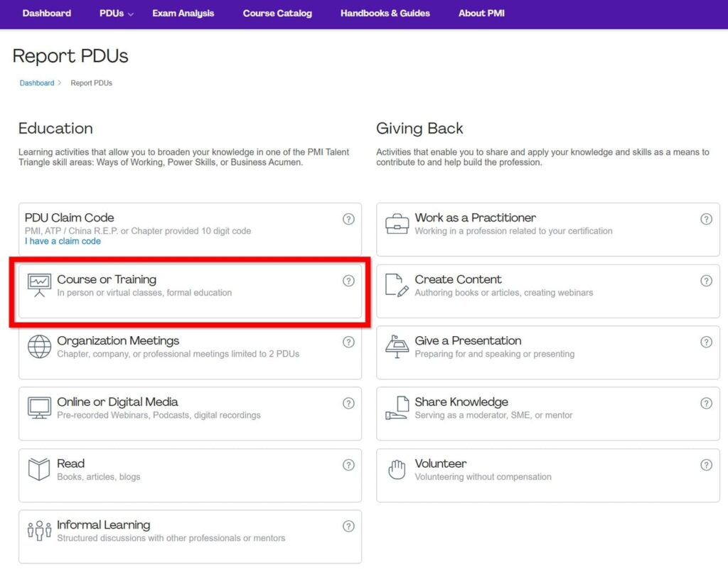
Task: Click the 'I have a claim code' link
Action: point(63,242)
